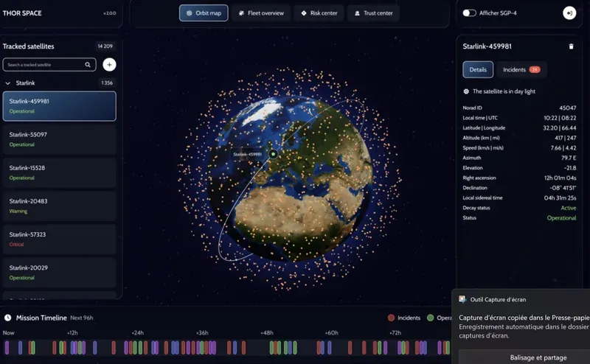This screenshot has height=364, width=590.
Task: Select Starlink-20483 with Warning status
Action: click(60, 206)
